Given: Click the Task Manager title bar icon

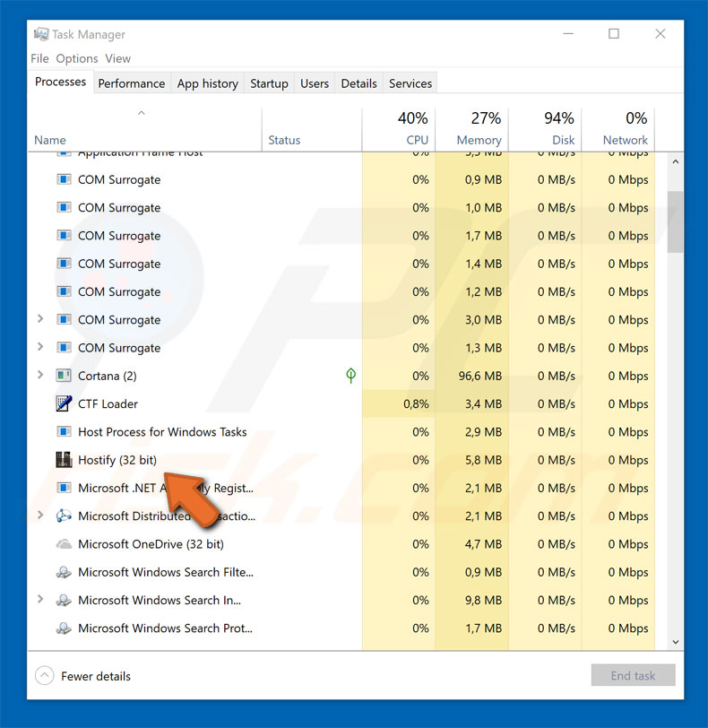Looking at the screenshot, I should tap(41, 34).
